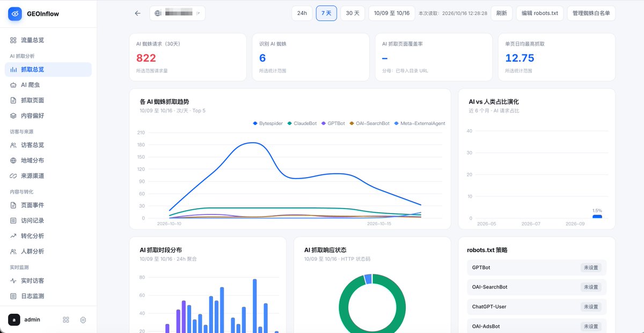This screenshot has width=644, height=333.
Task: Toggle OAI-SearchBot series in chart legend
Action: point(369,123)
